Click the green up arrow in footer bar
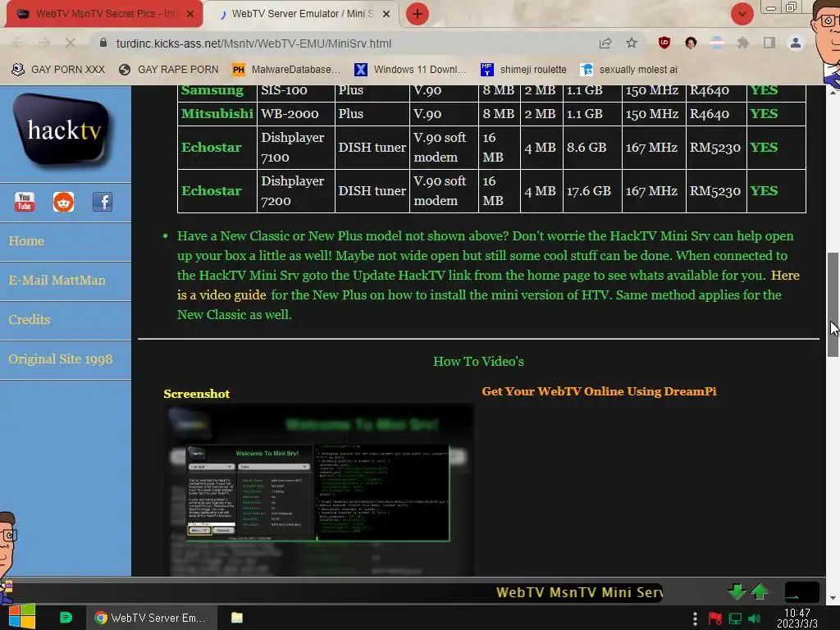840x630 pixels. pos(759,591)
